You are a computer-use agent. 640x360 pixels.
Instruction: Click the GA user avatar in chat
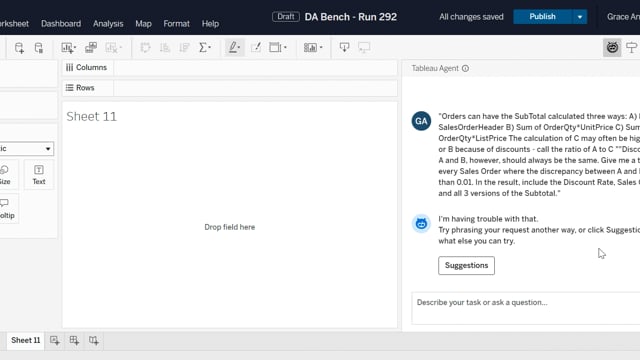421,121
